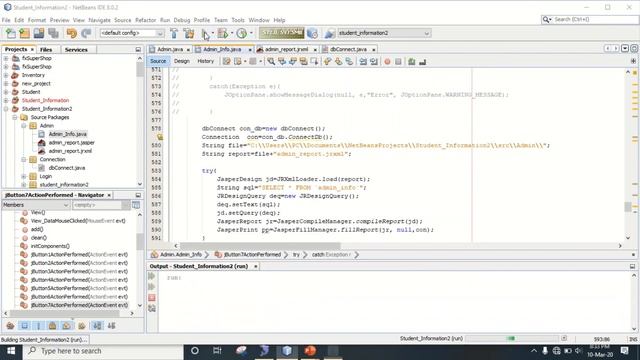Open the Members dropdown in Navigator

coord(36,205)
